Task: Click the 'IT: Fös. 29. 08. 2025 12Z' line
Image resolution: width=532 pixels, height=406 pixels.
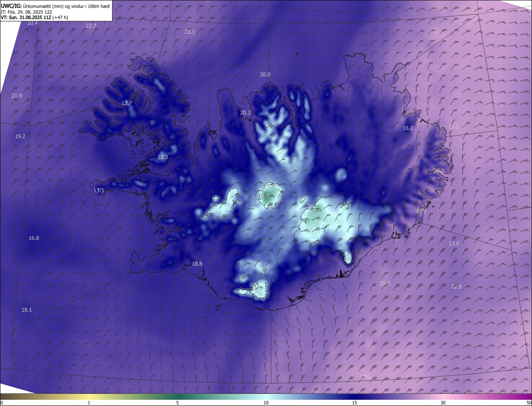Action: tap(26, 12)
